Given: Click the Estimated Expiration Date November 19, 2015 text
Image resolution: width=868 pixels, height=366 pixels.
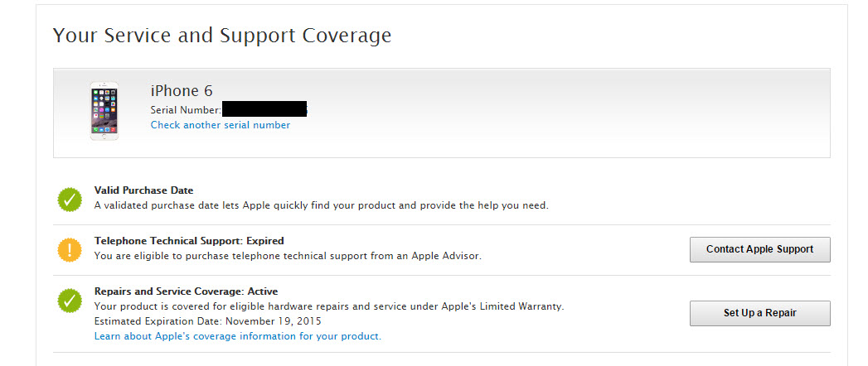Looking at the screenshot, I should pos(207,321).
